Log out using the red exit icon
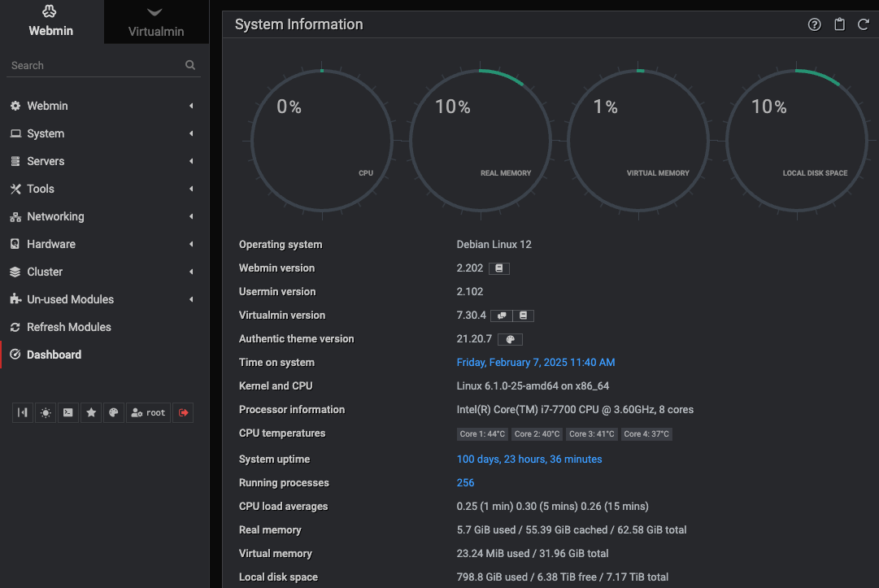This screenshot has width=879, height=588. [x=182, y=412]
